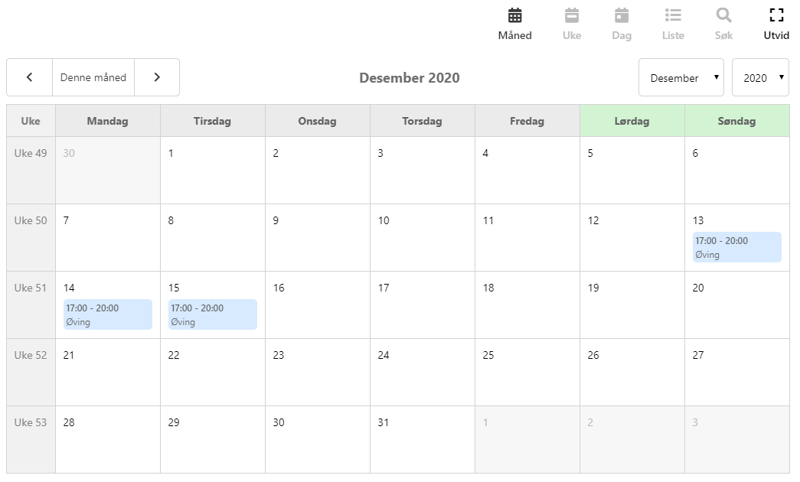Click the Uke 49 week label

30,154
